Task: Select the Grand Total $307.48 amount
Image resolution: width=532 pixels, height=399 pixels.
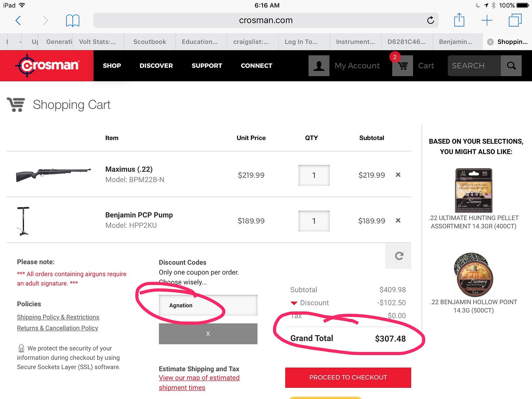Action: (390, 339)
